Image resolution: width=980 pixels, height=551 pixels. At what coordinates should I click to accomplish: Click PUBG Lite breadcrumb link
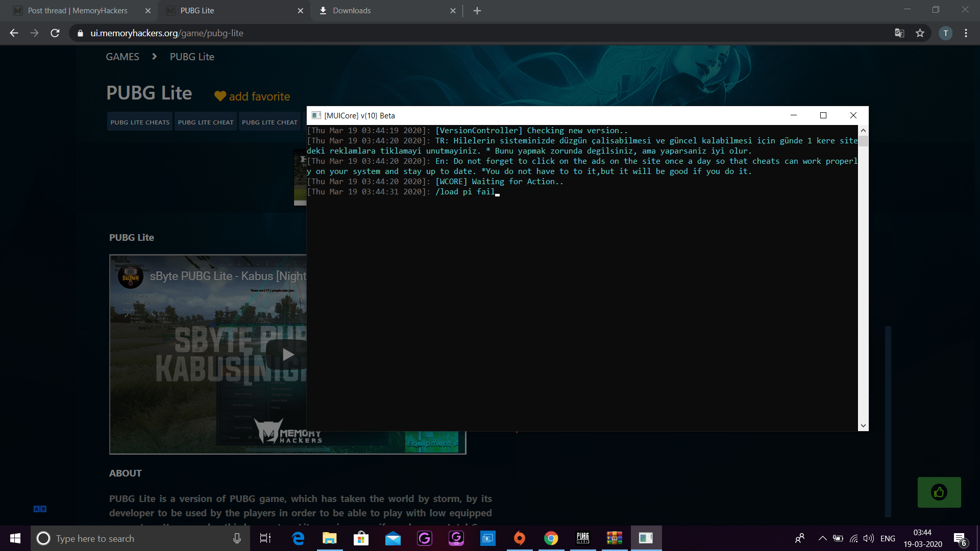(192, 57)
